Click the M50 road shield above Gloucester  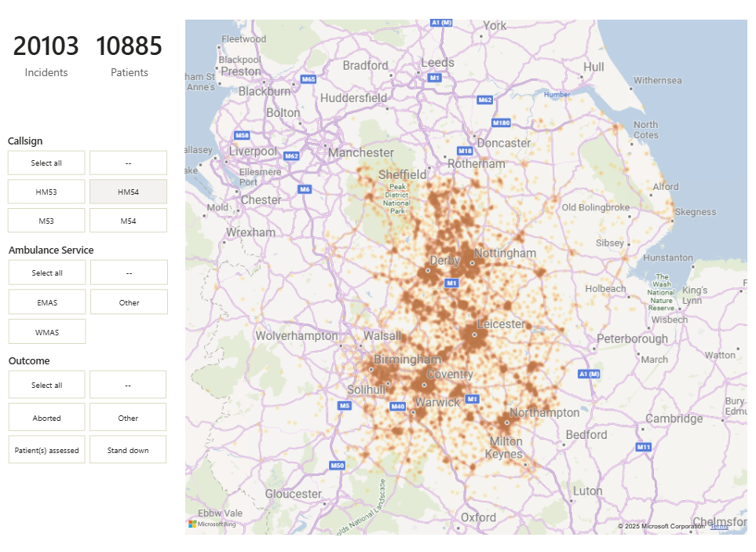(x=337, y=466)
